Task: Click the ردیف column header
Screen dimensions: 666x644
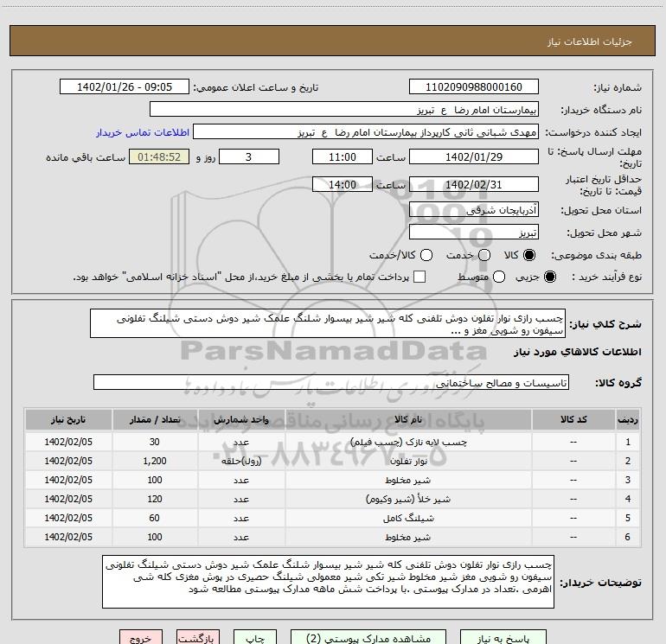Action: [628, 419]
